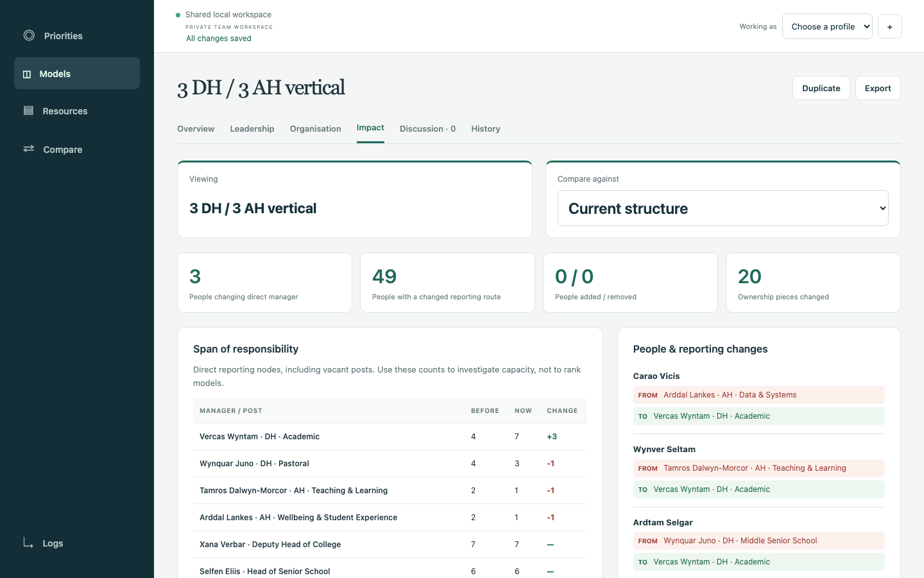The width and height of the screenshot is (924, 578).
Task: Open the Discussion · 0 tab
Action: tap(427, 128)
